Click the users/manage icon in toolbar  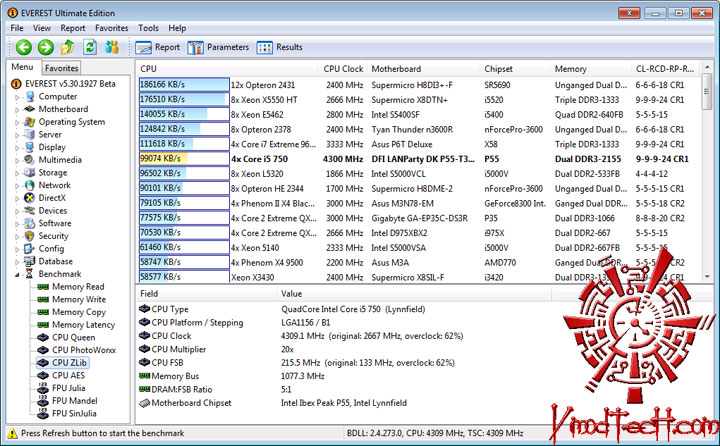click(x=112, y=47)
